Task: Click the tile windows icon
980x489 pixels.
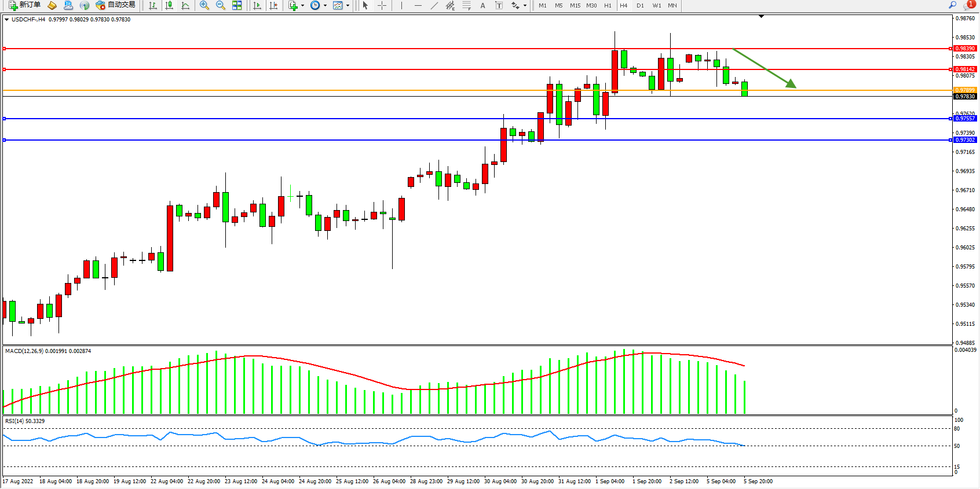Action: click(x=237, y=5)
